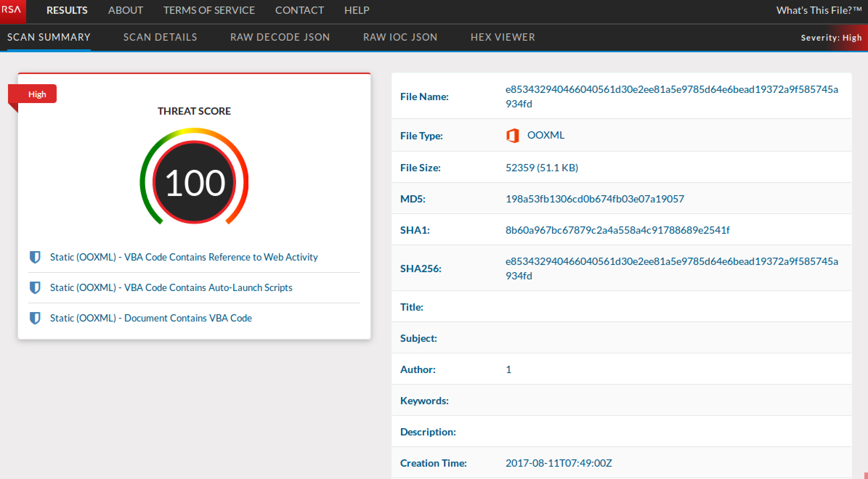
Task: Click the MD5 hash value
Action: click(595, 199)
